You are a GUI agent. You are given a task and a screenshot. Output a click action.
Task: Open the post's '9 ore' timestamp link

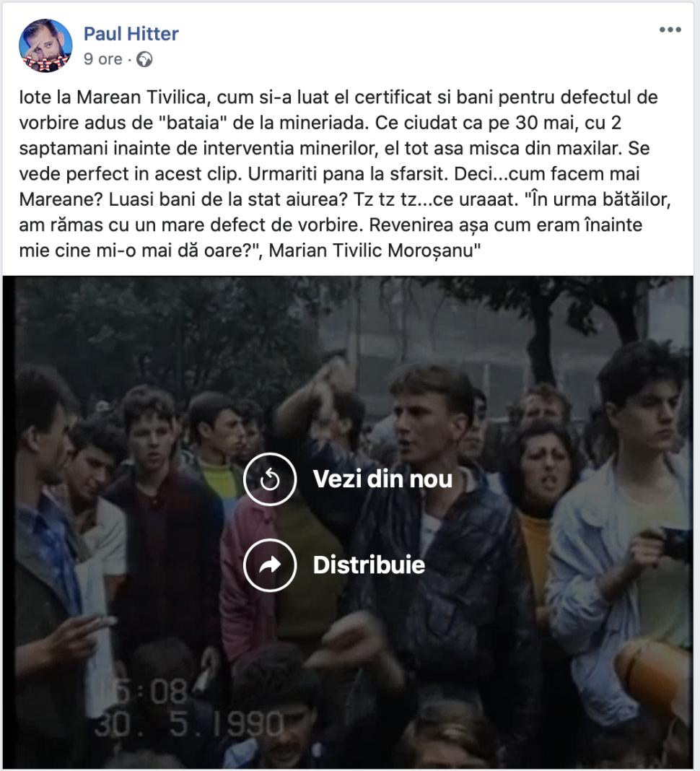[102, 59]
